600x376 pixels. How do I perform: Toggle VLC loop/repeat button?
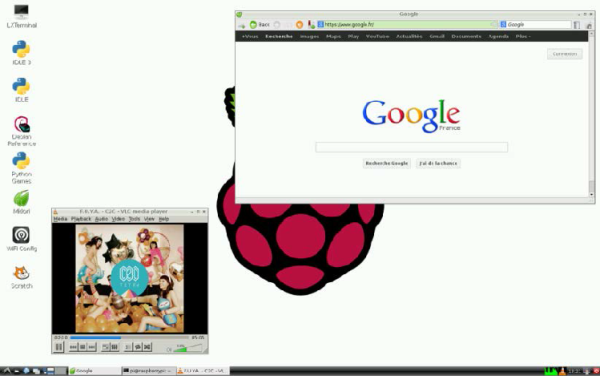[x=138, y=347]
